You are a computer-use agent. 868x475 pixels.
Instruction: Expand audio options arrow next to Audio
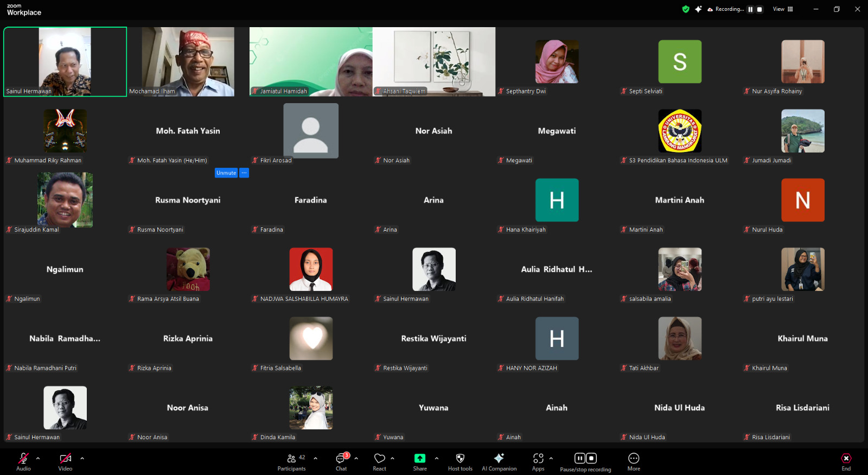[x=38, y=458]
